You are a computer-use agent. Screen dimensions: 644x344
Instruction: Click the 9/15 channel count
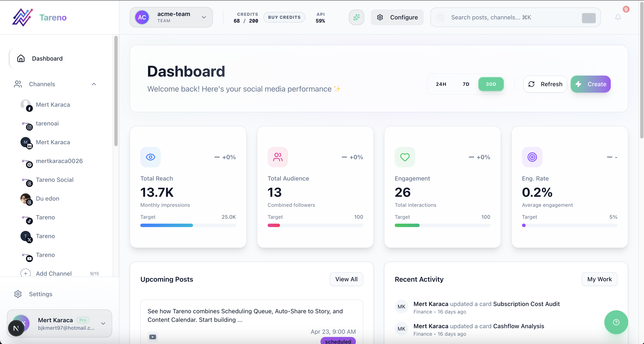point(94,273)
